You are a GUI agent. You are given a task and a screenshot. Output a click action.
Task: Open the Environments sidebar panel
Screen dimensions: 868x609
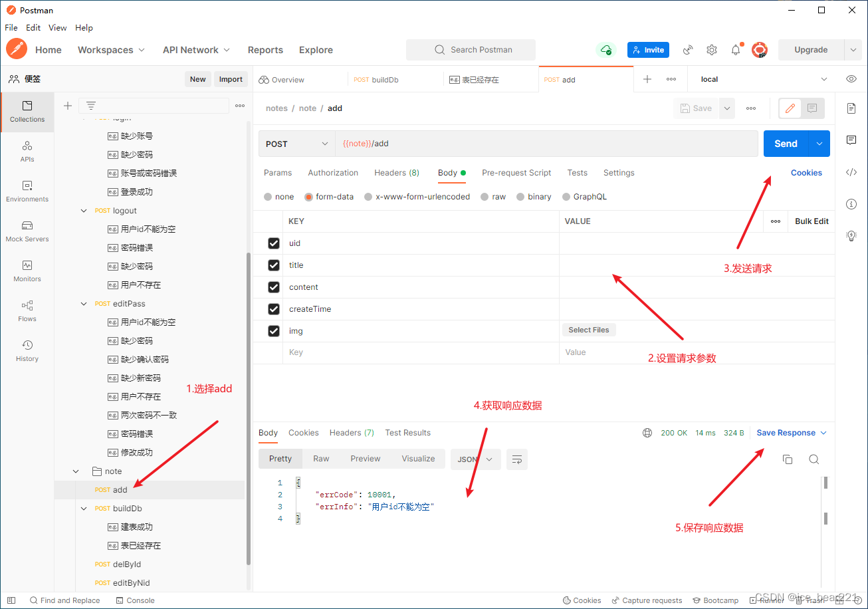click(x=27, y=191)
